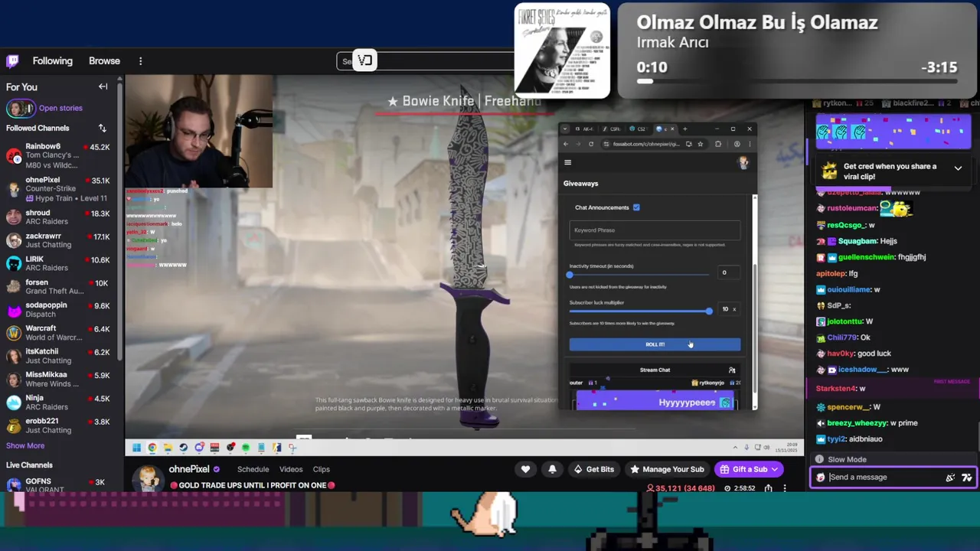Click the browser back arrow in Fossabot window
Image resolution: width=980 pixels, height=551 pixels.
(x=566, y=144)
